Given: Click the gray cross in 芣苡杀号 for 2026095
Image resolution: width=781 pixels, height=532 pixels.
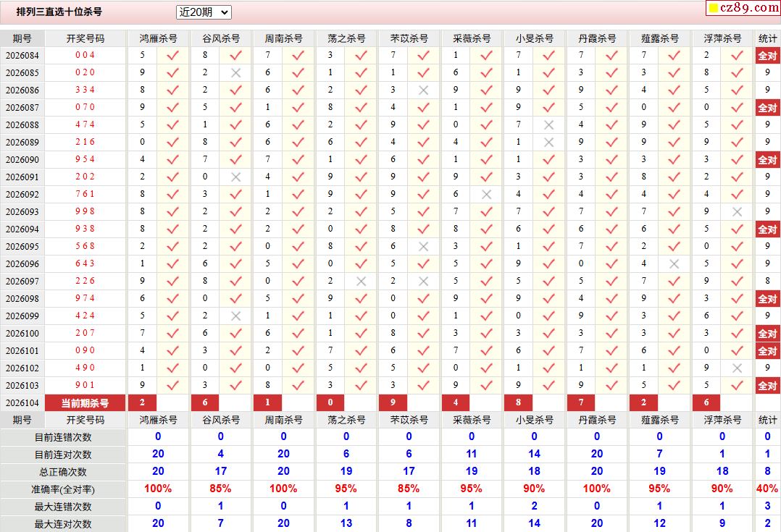Looking at the screenshot, I should point(423,246).
